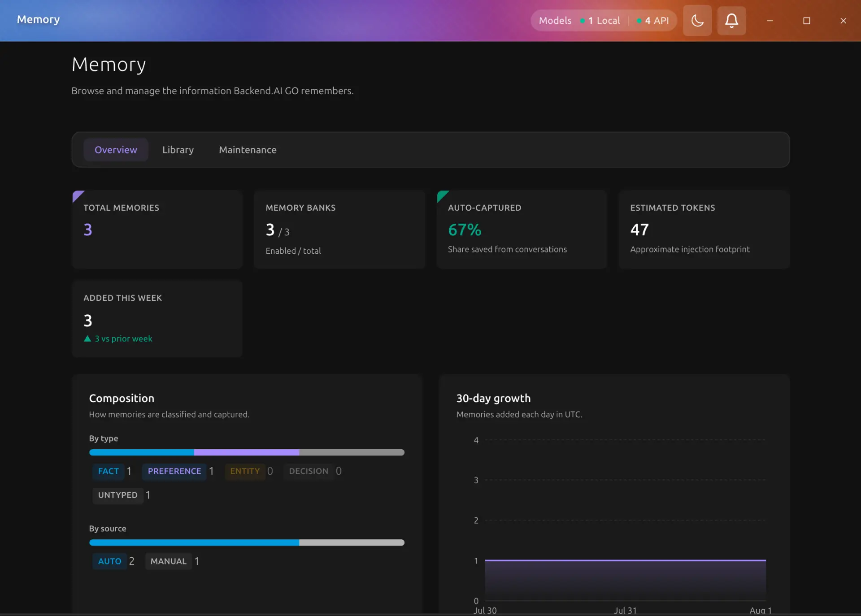Click the UNTYPED type chip
Screen dimensions: 861x616
[118, 495]
